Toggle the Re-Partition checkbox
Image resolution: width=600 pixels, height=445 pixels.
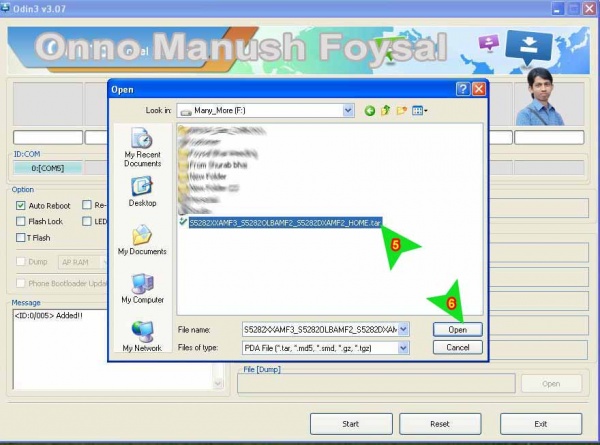pos(87,205)
